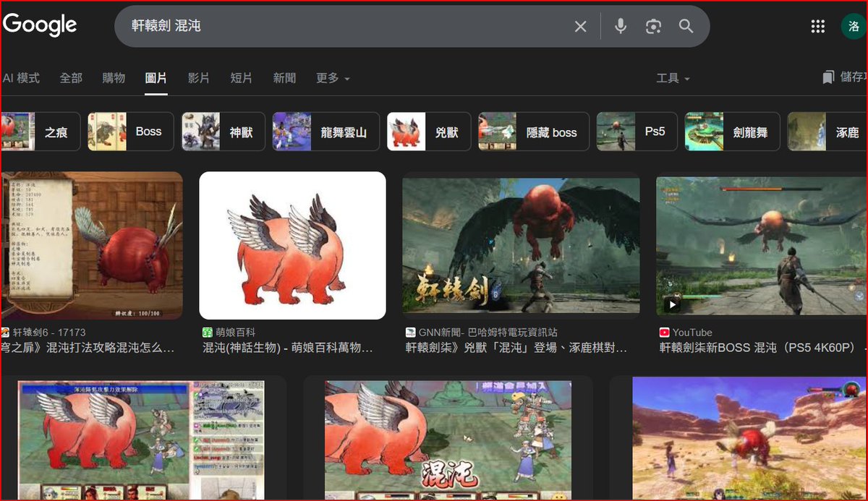This screenshot has height=501, width=868.
Task: Open link 軒轅劍柒》兇獸「混沌」登場
Action: coord(516,348)
